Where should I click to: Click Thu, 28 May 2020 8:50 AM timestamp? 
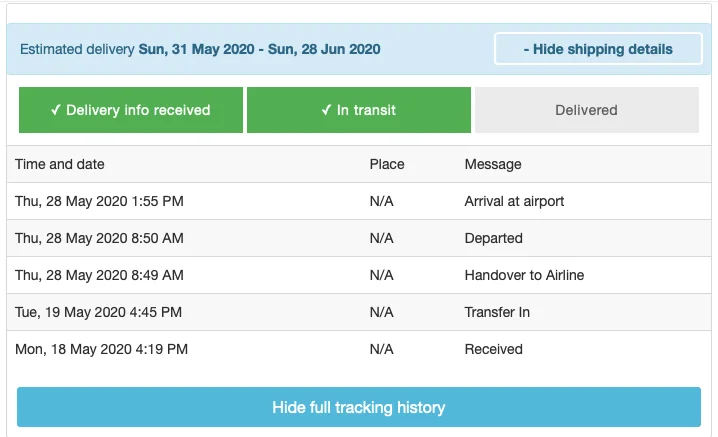coord(99,238)
